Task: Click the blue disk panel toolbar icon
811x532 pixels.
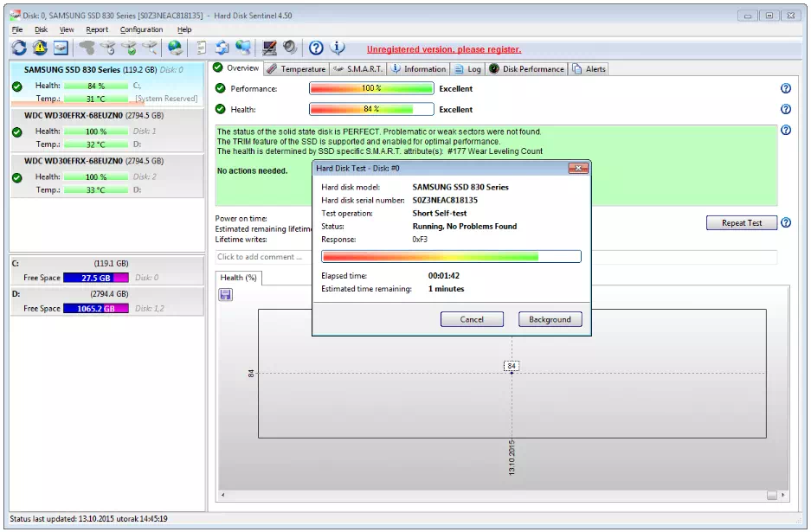Action: 61,48
